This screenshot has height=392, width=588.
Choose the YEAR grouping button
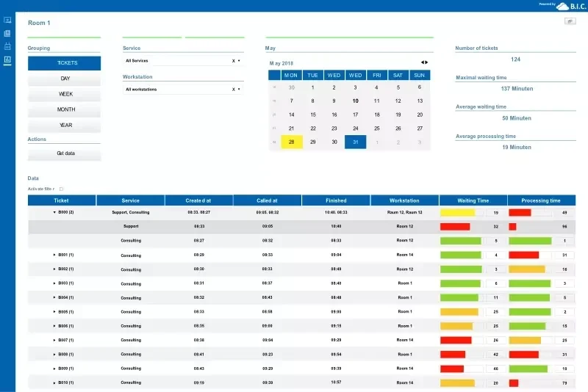pyautogui.click(x=65, y=126)
